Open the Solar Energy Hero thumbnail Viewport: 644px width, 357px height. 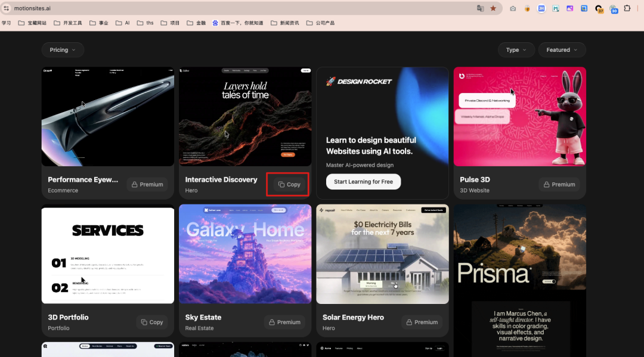[x=382, y=254]
